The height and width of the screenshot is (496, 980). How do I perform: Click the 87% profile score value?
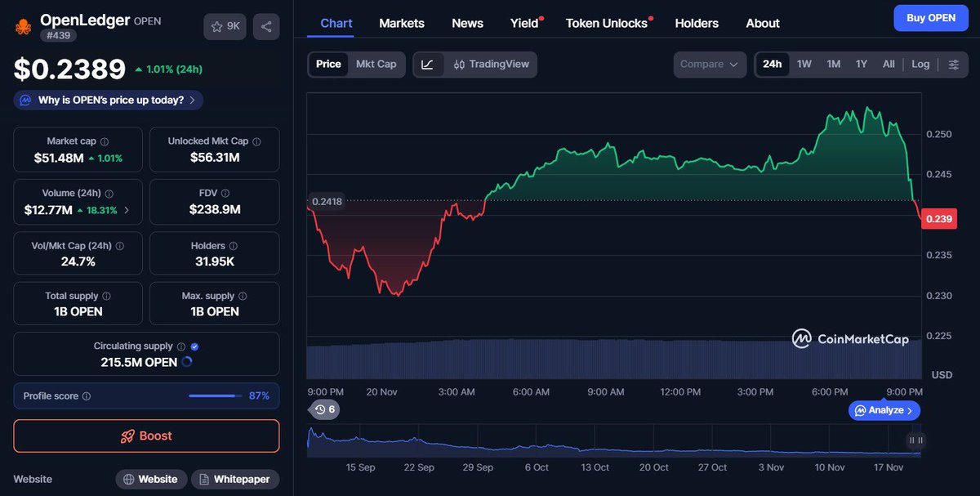point(259,396)
